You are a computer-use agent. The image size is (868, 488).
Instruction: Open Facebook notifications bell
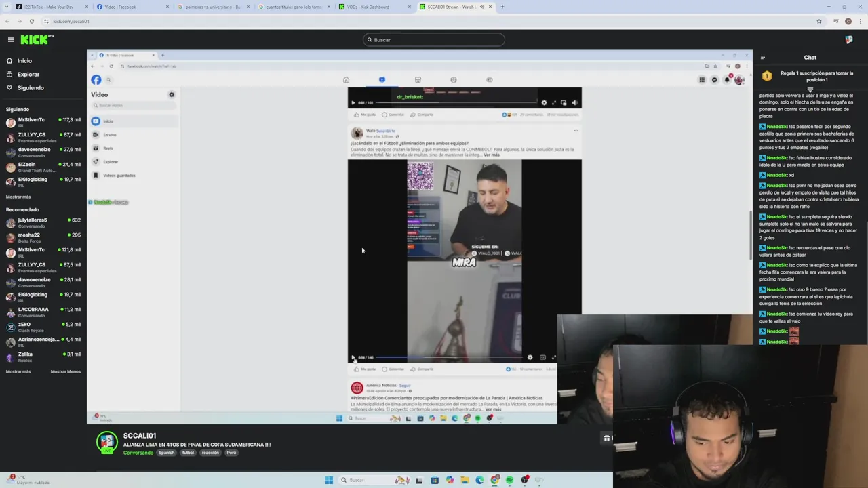[727, 80]
